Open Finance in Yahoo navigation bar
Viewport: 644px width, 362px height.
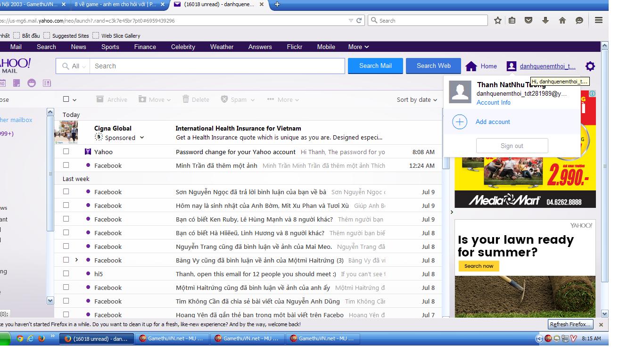tap(145, 47)
